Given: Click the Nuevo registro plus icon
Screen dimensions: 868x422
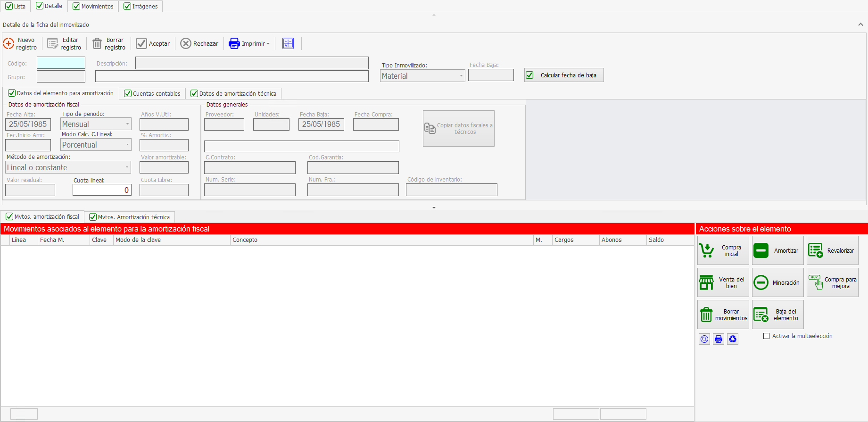Looking at the screenshot, I should tap(8, 44).
